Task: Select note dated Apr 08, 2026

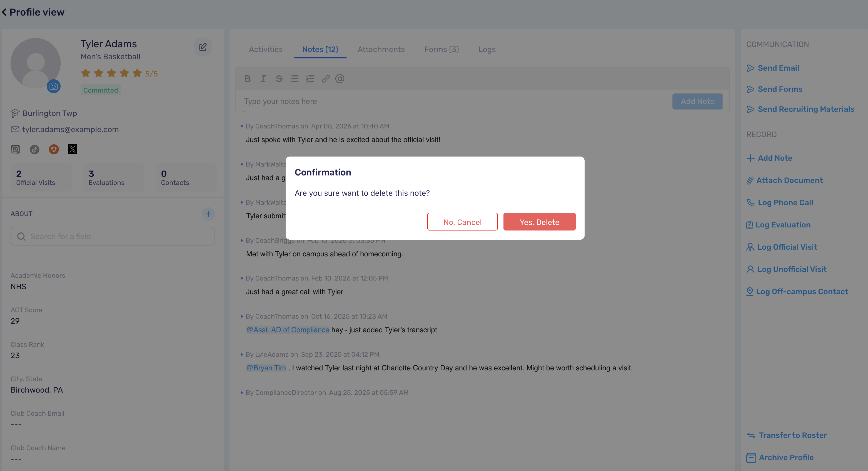Action: (x=343, y=140)
